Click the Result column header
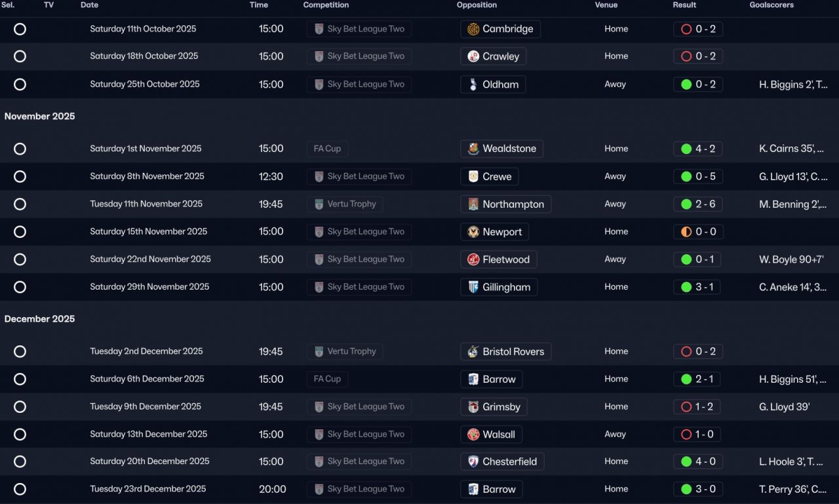The image size is (839, 504). (x=684, y=5)
